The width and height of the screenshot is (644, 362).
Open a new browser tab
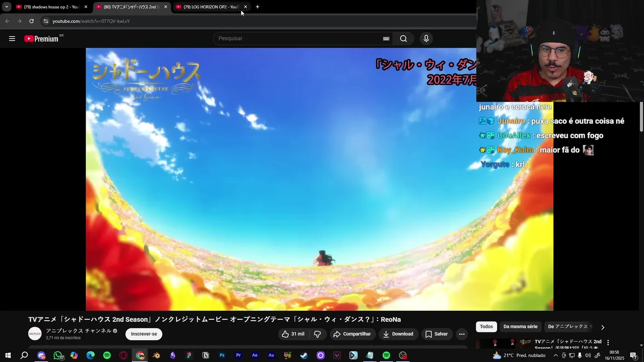tap(258, 7)
